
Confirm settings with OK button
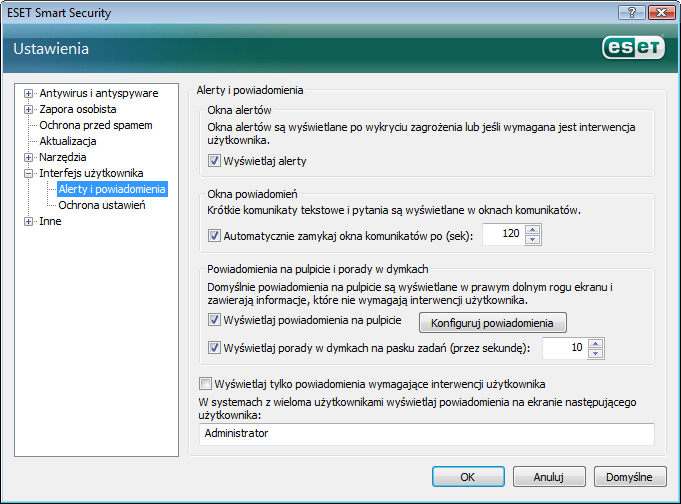coord(468,477)
